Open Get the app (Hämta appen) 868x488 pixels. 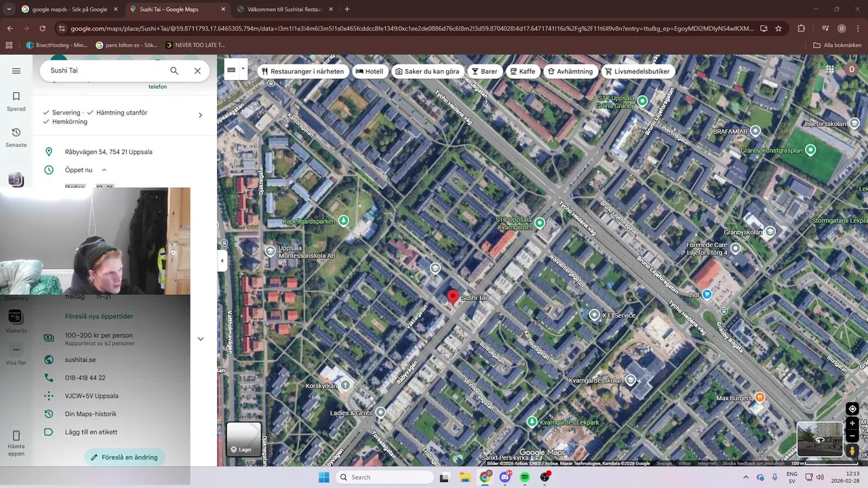[x=16, y=443]
